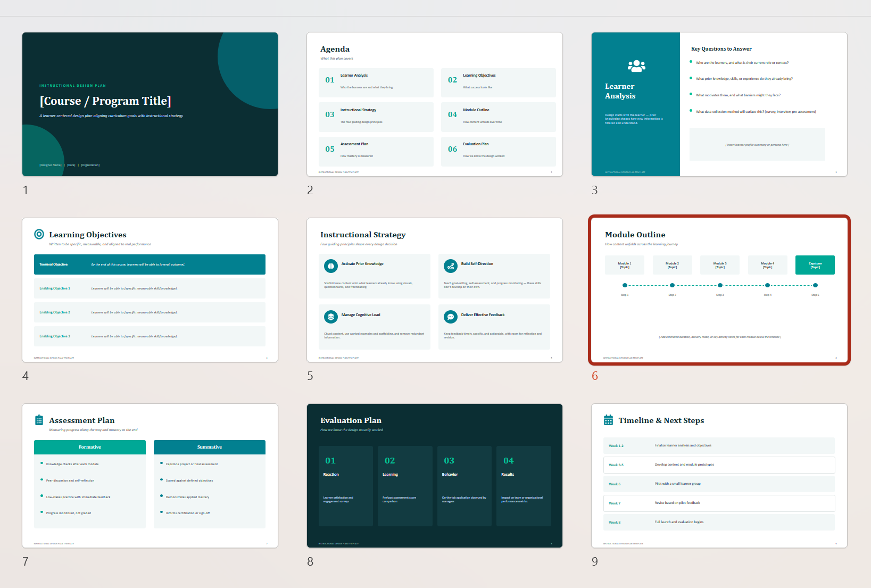This screenshot has width=871, height=588.
Task: Click the calendar icon beside Timeline & Next Steps
Action: tap(608, 420)
